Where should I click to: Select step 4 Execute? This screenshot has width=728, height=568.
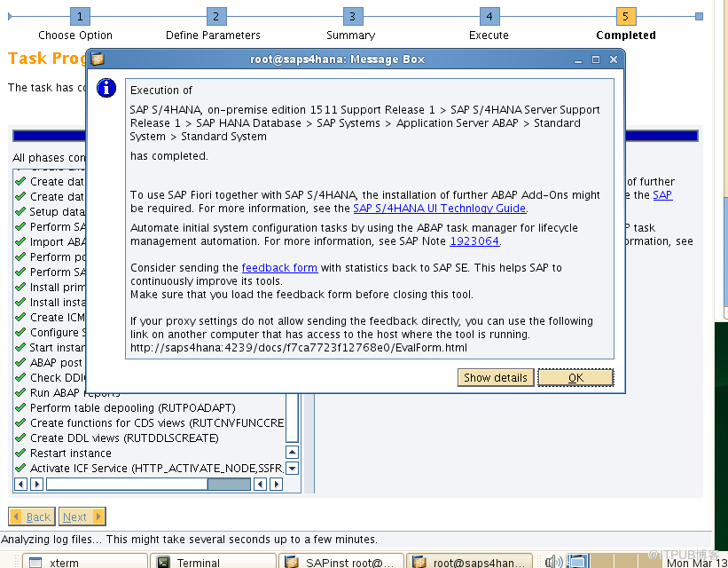tap(489, 17)
